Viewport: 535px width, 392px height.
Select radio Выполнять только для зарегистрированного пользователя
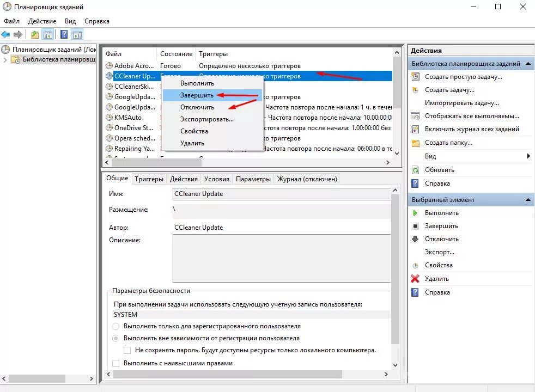pyautogui.click(x=115, y=326)
